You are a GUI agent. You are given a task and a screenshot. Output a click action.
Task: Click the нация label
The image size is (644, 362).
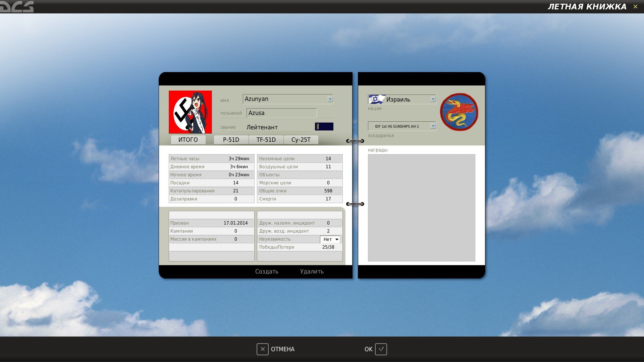(x=374, y=108)
